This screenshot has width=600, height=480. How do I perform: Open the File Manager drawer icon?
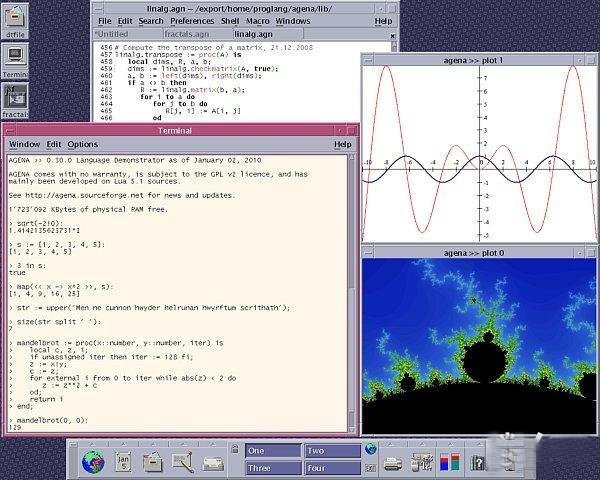pyautogui.click(x=152, y=461)
